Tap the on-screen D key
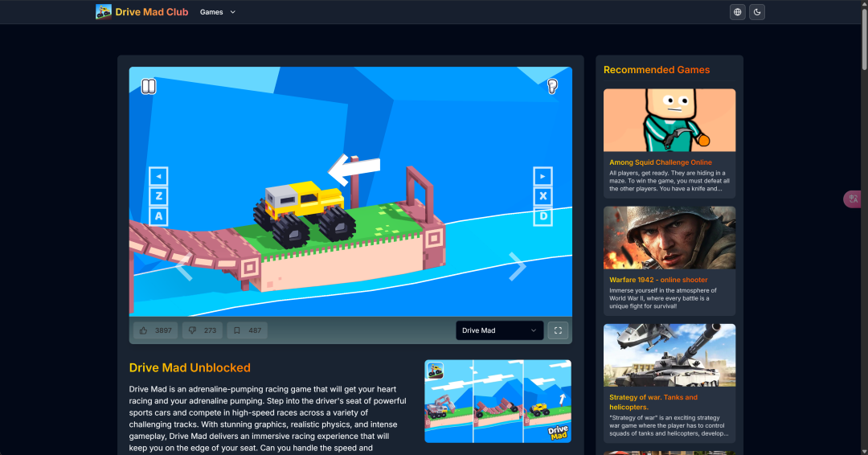Viewport: 868px width, 455px height. [x=542, y=216]
